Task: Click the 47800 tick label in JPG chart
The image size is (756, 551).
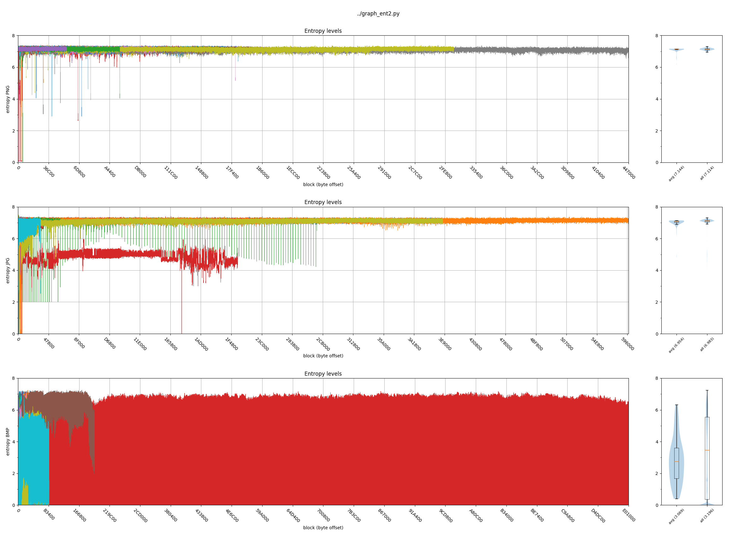Action: (49, 343)
